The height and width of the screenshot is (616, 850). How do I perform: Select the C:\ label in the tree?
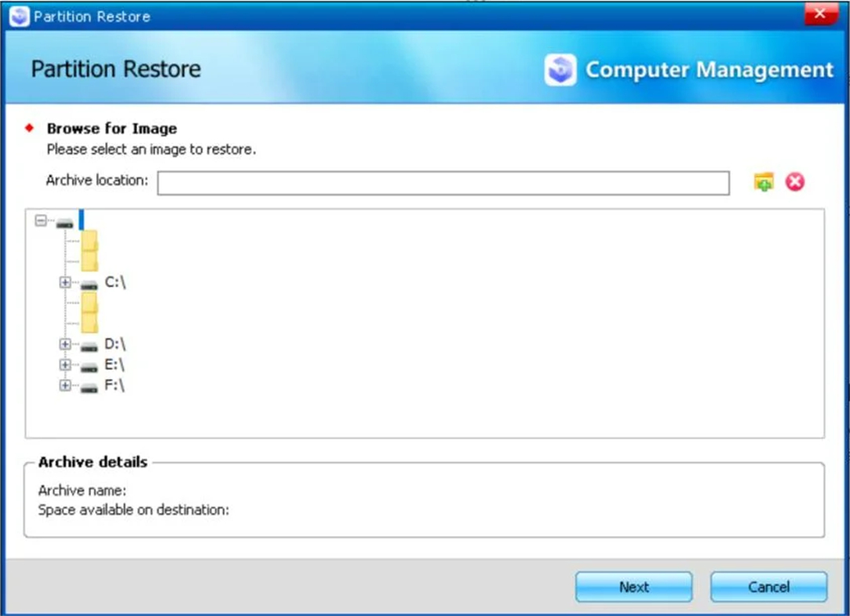point(115,282)
